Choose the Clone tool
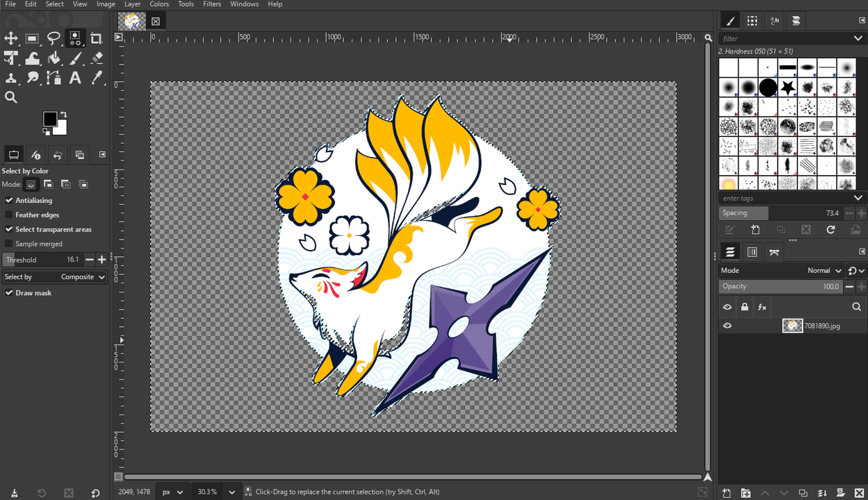The image size is (868, 500). click(13, 78)
